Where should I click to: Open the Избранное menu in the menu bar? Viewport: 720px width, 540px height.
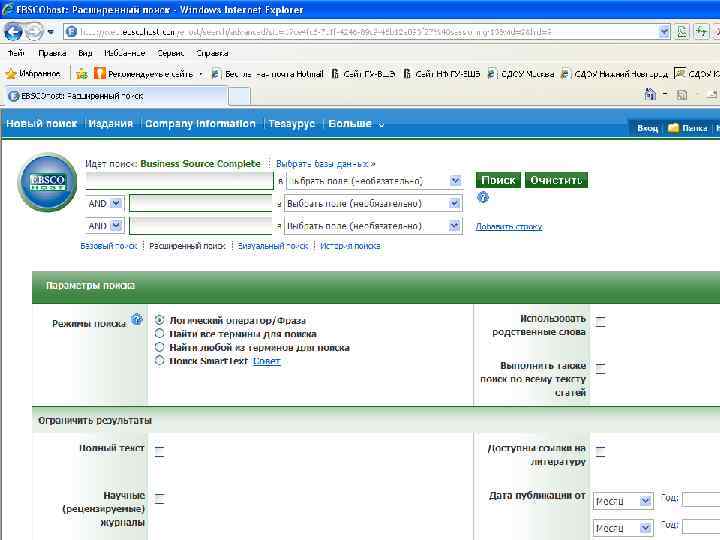[124, 53]
